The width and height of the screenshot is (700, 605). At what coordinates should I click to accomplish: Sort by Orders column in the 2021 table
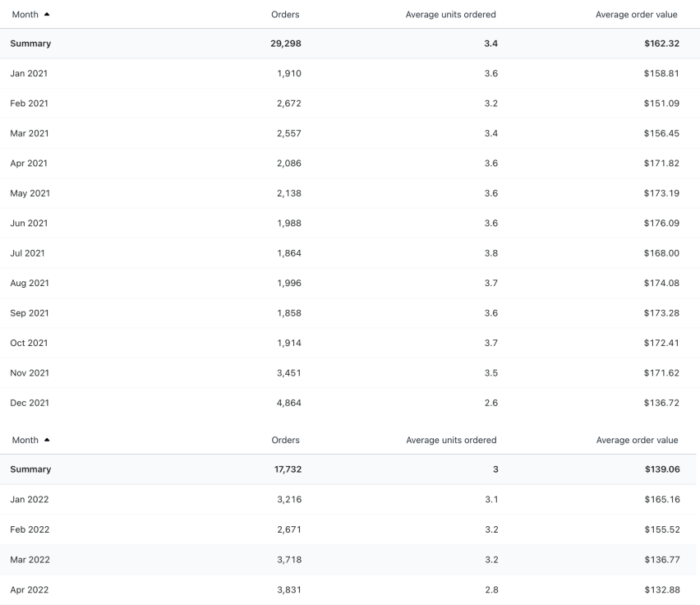coord(285,15)
